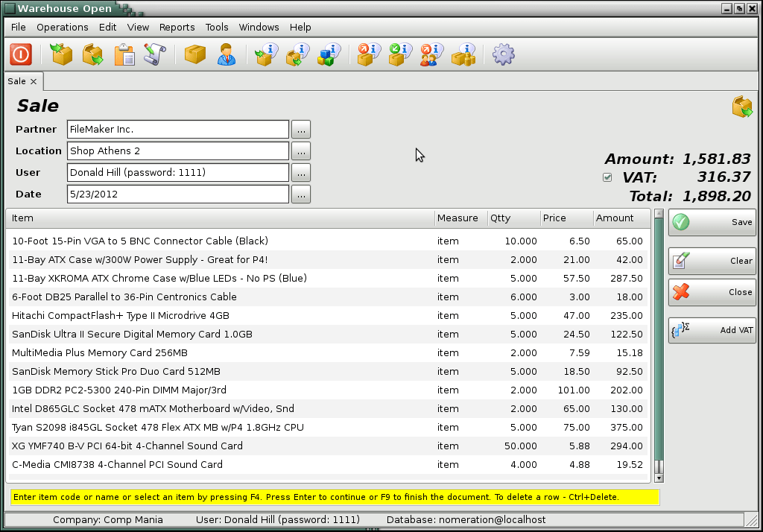
Task: Open the Windows menu
Action: 259,28
